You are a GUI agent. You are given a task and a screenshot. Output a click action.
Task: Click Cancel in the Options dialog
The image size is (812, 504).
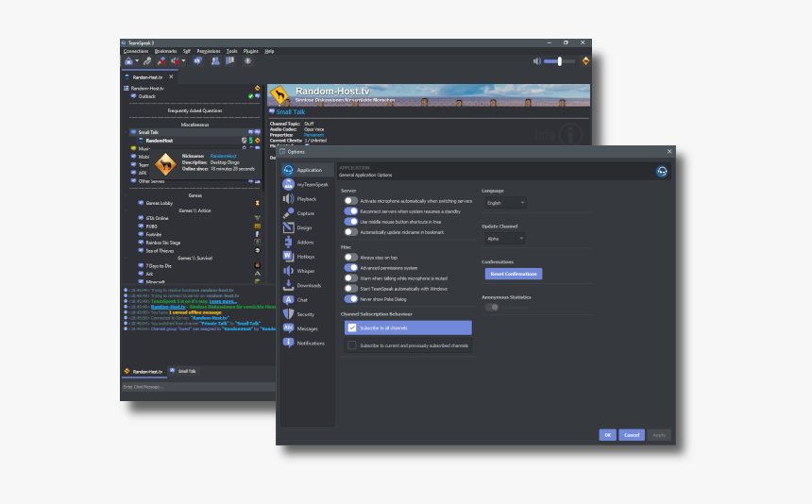point(632,435)
